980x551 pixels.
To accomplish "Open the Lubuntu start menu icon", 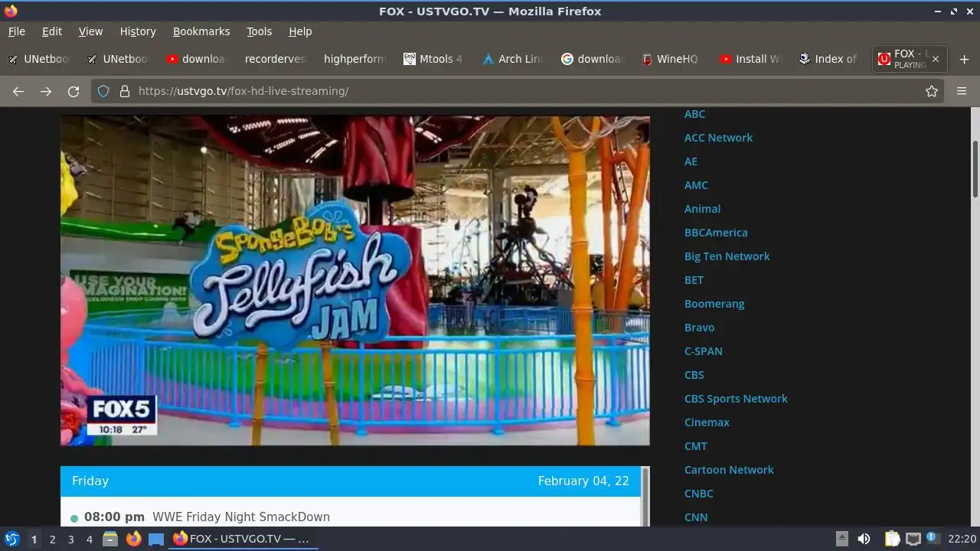I will click(x=11, y=539).
